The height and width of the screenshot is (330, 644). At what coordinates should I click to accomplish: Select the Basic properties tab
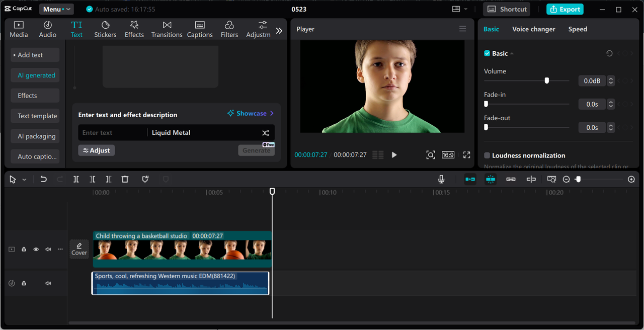tap(491, 29)
